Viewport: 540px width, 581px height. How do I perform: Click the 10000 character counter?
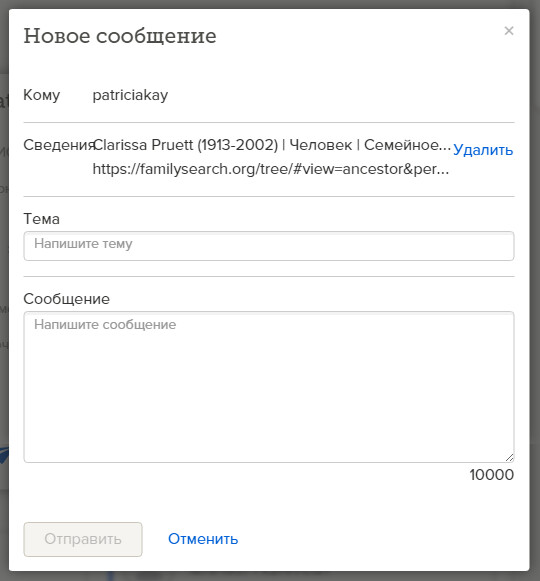(x=491, y=475)
